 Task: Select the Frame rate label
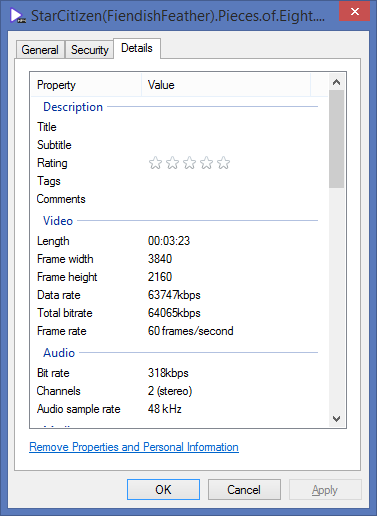pos(62,331)
